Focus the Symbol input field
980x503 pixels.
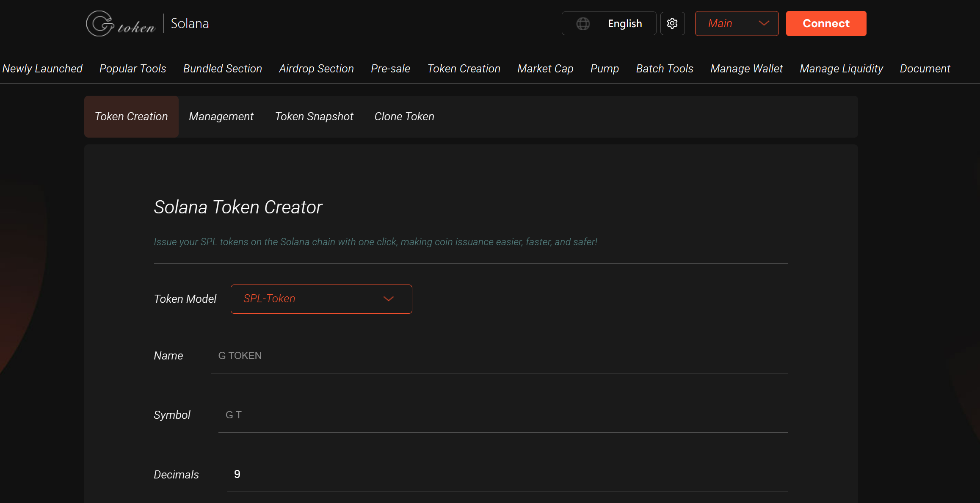[x=503, y=415]
